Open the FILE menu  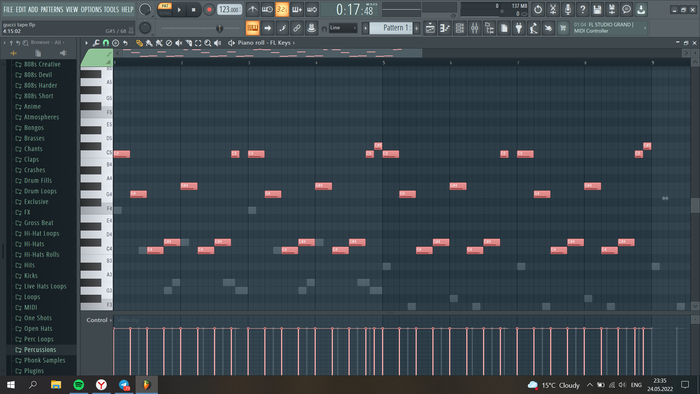click(x=8, y=9)
